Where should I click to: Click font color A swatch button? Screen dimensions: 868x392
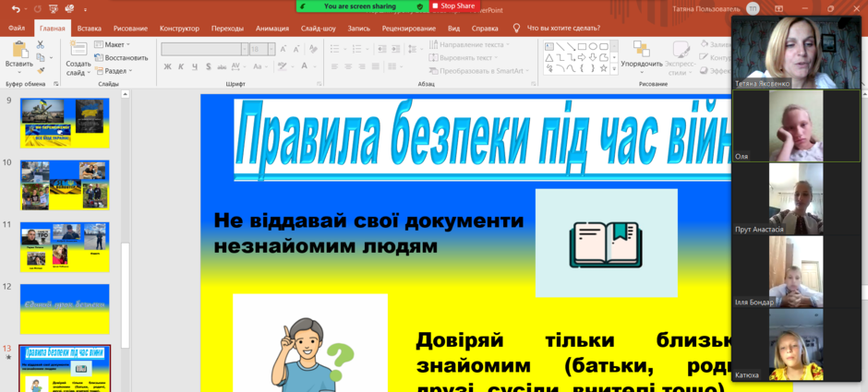pos(304,66)
